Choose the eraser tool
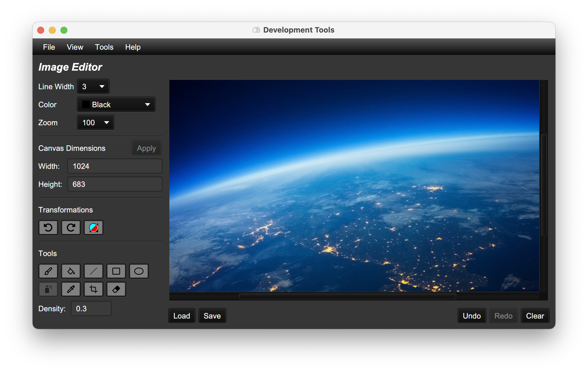 click(116, 289)
